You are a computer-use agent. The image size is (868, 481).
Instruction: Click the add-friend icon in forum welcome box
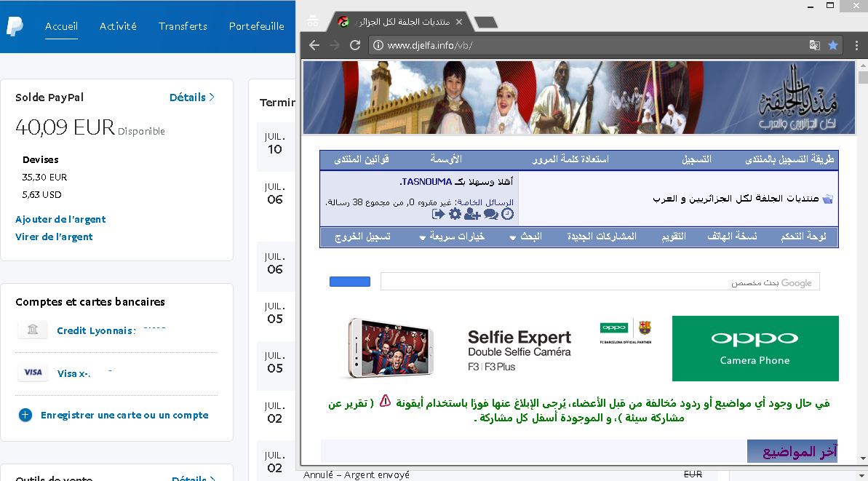pyautogui.click(x=472, y=214)
